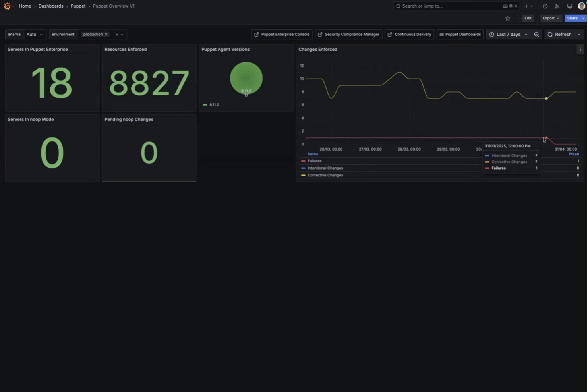Open Changes Enforced panel menu dots

[580, 50]
